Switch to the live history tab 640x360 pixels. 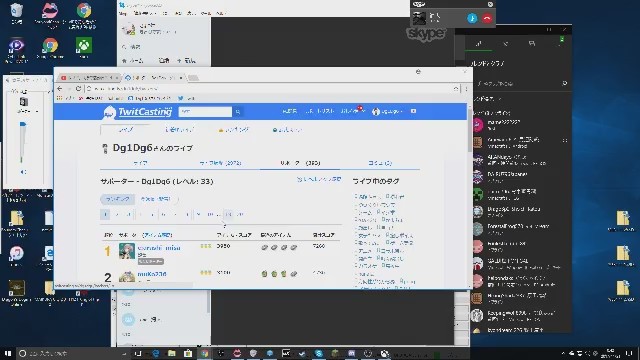(x=220, y=163)
